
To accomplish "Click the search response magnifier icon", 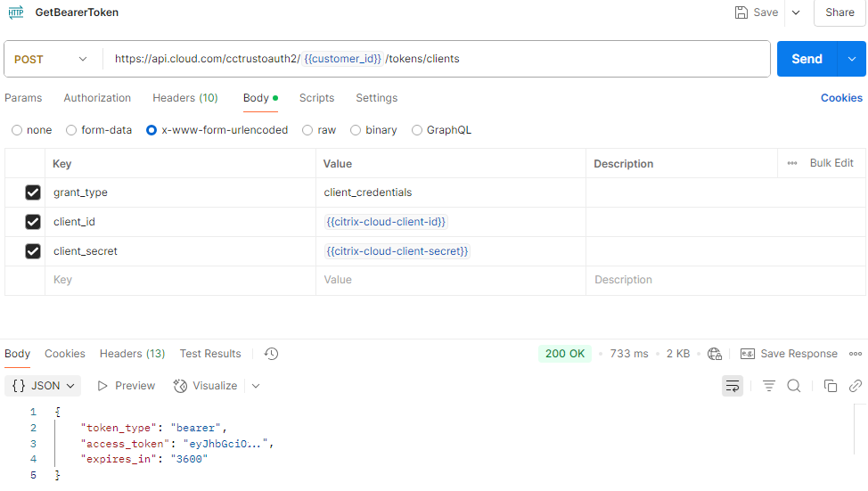I will click(793, 386).
